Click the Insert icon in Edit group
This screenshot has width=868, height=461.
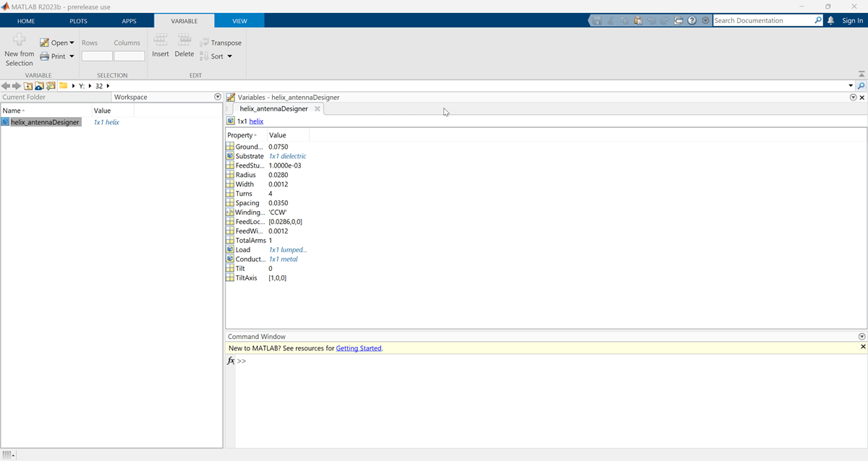point(161,40)
